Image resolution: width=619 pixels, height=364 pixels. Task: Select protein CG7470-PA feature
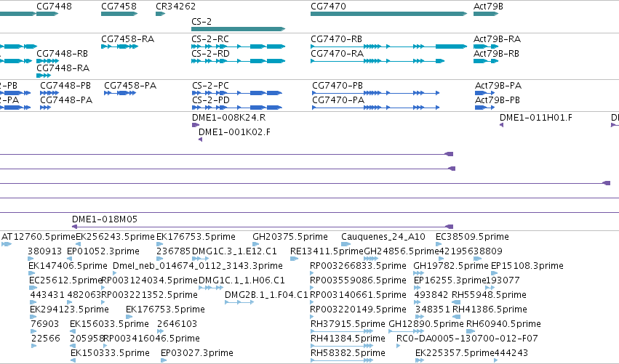[375, 108]
